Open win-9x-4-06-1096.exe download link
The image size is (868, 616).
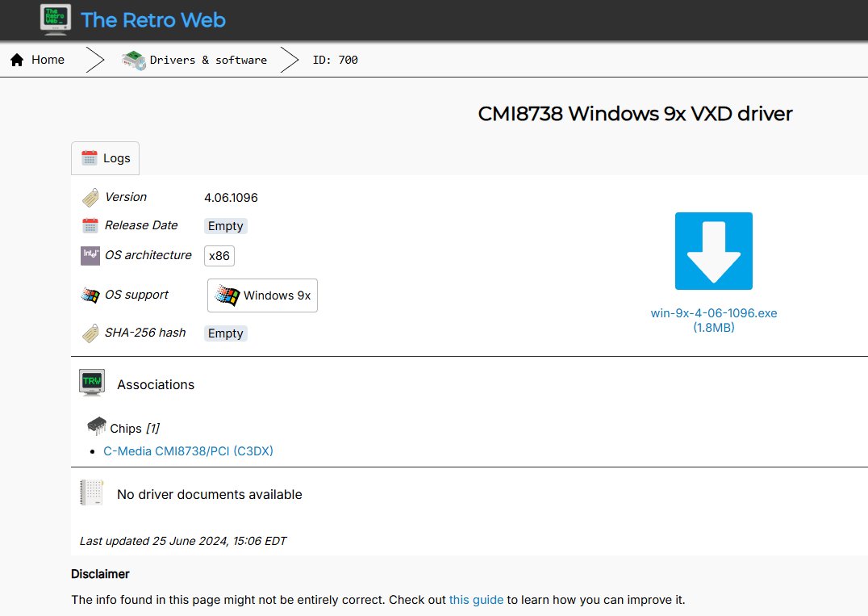714,321
